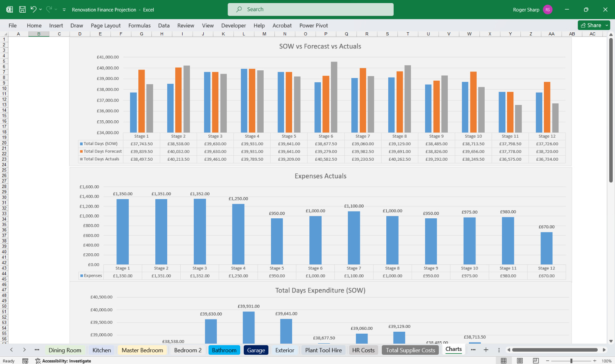615x364 pixels.
Task: Click the Share button
Action: [591, 25]
